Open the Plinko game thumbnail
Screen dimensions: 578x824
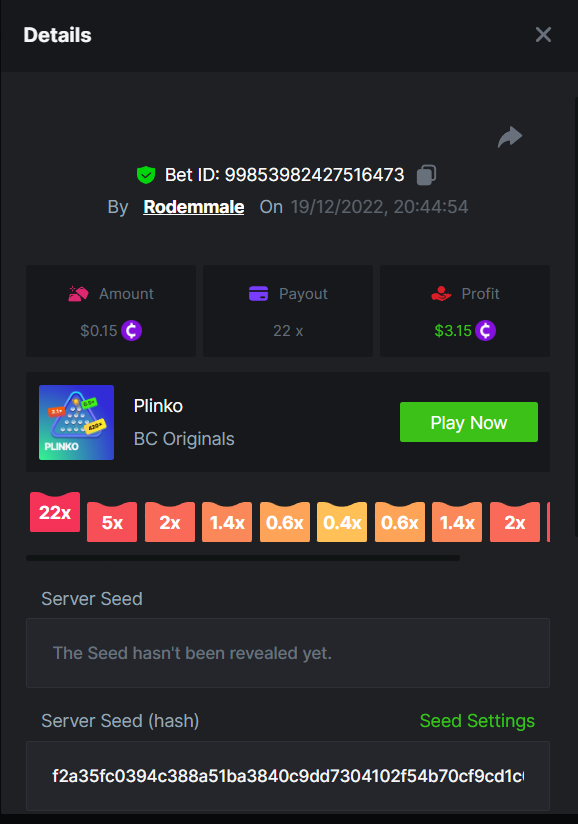pyautogui.click(x=76, y=423)
